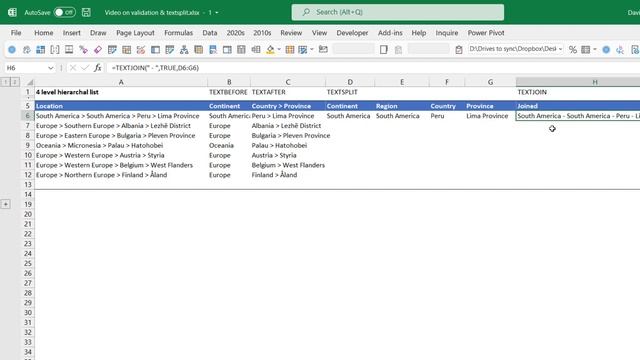Click the percent style icon
Screen dimensions: 640x360
point(573,50)
